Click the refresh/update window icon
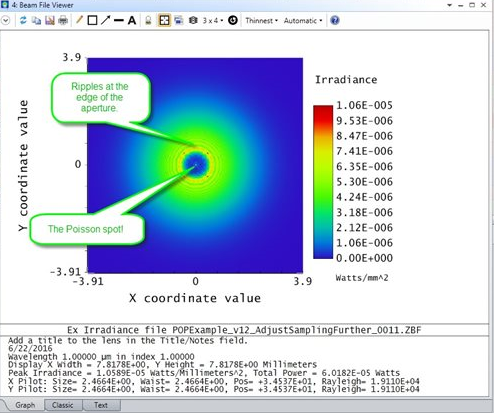The height and width of the screenshot is (413, 494). coord(23,20)
